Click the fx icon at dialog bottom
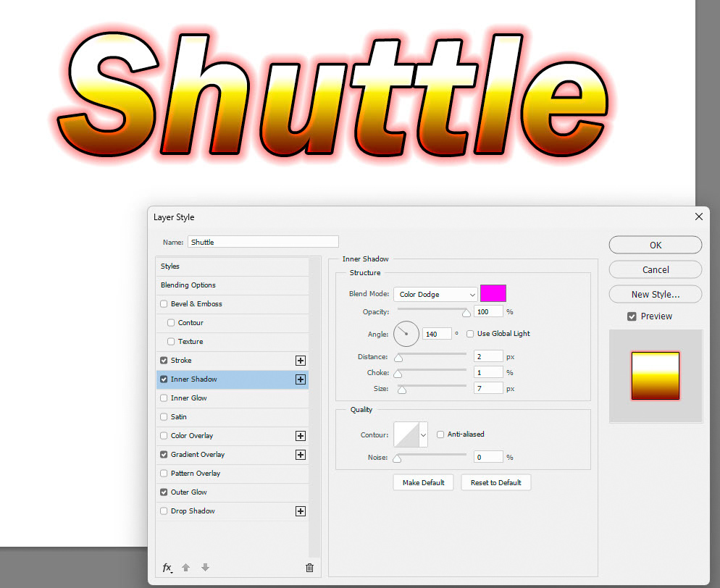This screenshot has width=720, height=588. pos(167,568)
